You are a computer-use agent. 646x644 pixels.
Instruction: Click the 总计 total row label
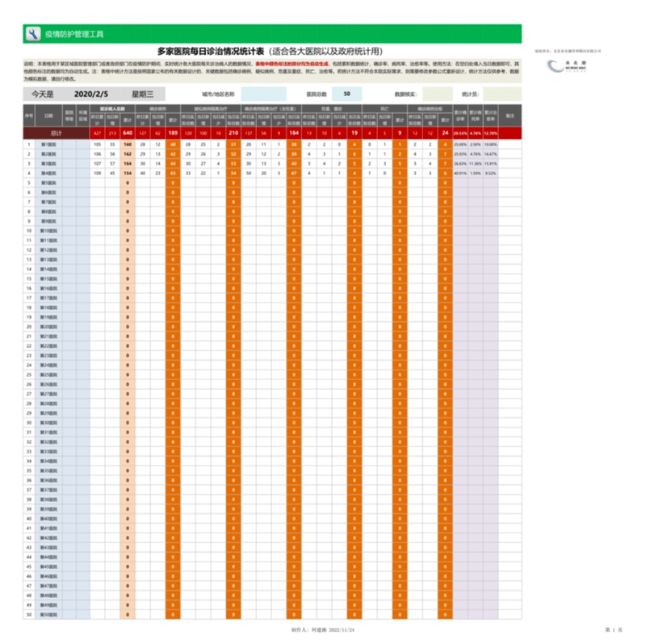click(x=56, y=132)
